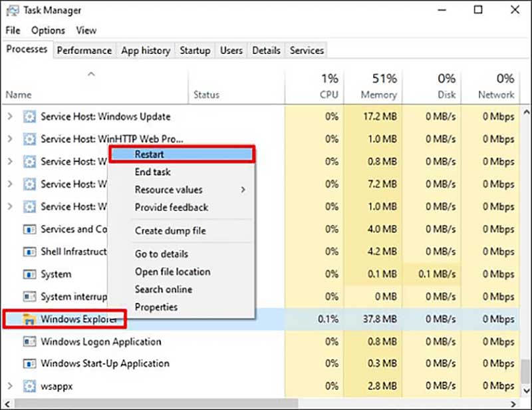Click the horizontal scrollbar right arrow
532x410 pixels.
click(x=513, y=404)
